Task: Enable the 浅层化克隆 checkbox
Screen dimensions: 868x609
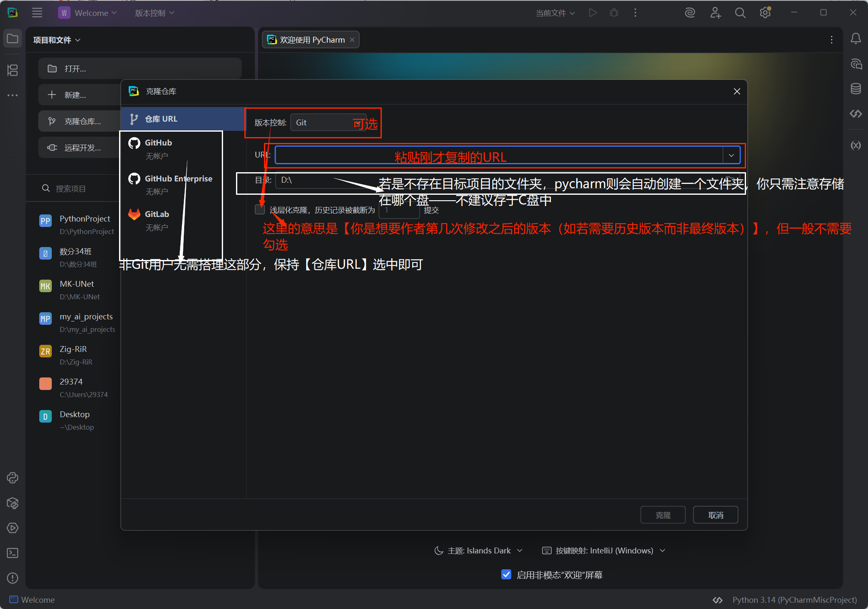Action: click(260, 210)
